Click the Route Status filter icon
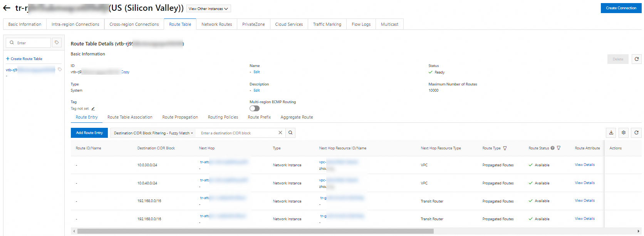The width and height of the screenshot is (644, 236). tap(559, 148)
